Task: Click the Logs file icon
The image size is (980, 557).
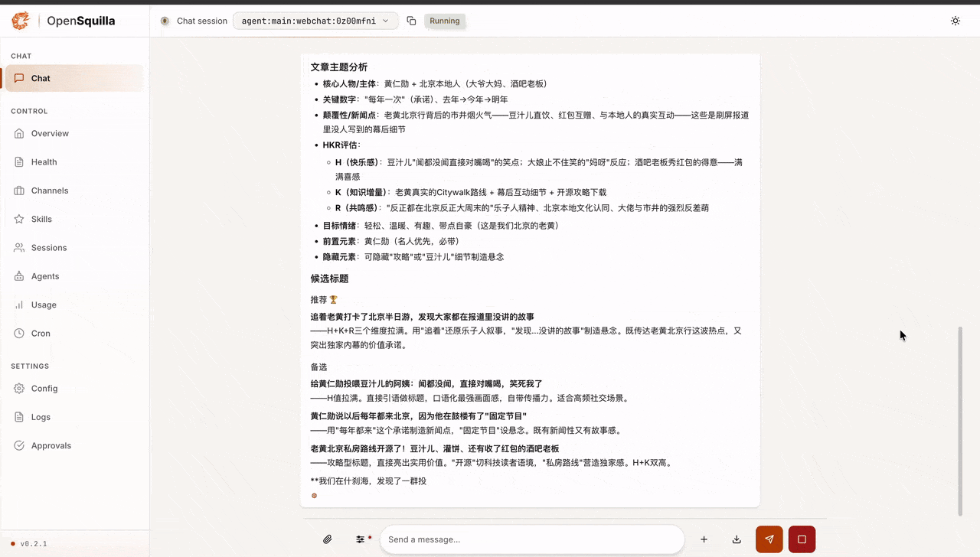Action: point(19,417)
